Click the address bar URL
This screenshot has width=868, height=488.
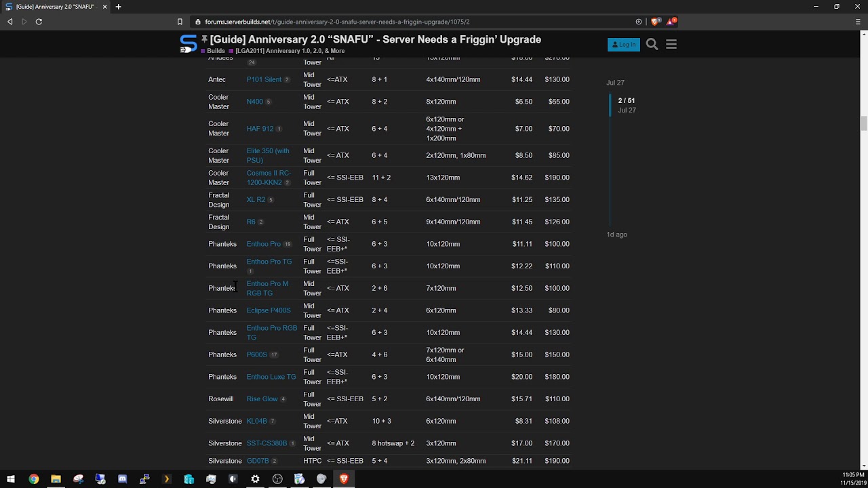(337, 22)
